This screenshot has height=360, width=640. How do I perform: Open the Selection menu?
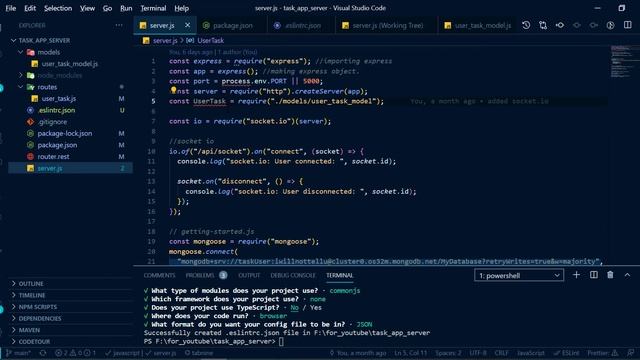(x=58, y=8)
